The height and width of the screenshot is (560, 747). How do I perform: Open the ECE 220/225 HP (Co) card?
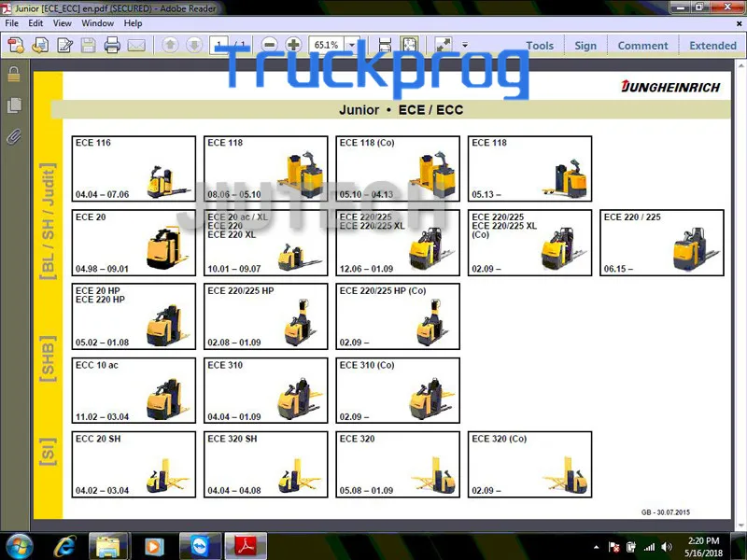398,316
